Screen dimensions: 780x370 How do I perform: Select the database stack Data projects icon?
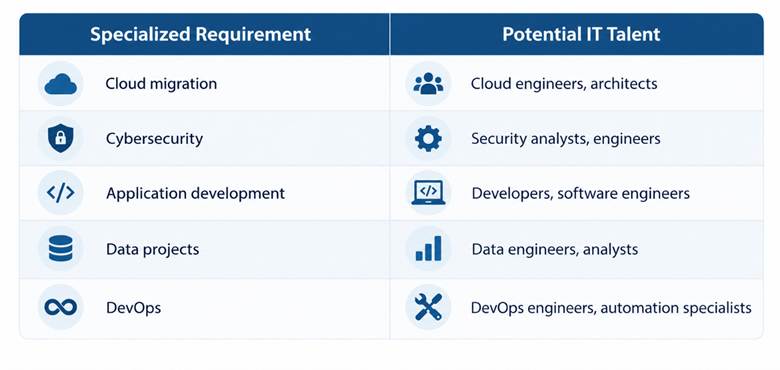tap(60, 249)
